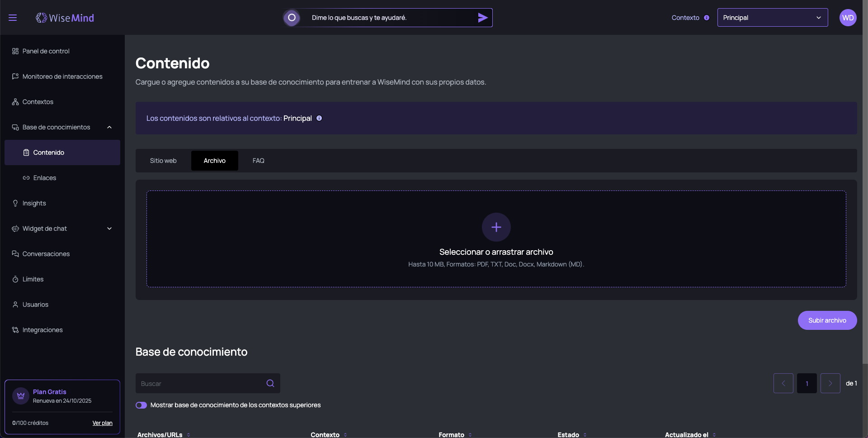
Task: Click the Buscar search field
Action: click(201, 383)
